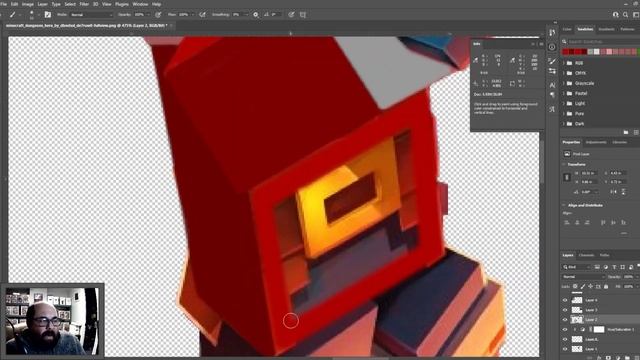Click the Hue/Saturation layer mask thumbnail
640x360 pixels.
point(599,329)
